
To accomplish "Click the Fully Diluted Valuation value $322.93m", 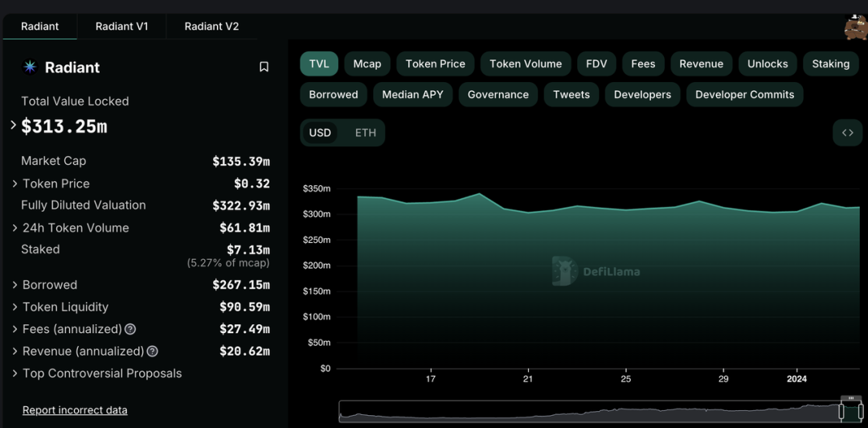I will [x=241, y=206].
